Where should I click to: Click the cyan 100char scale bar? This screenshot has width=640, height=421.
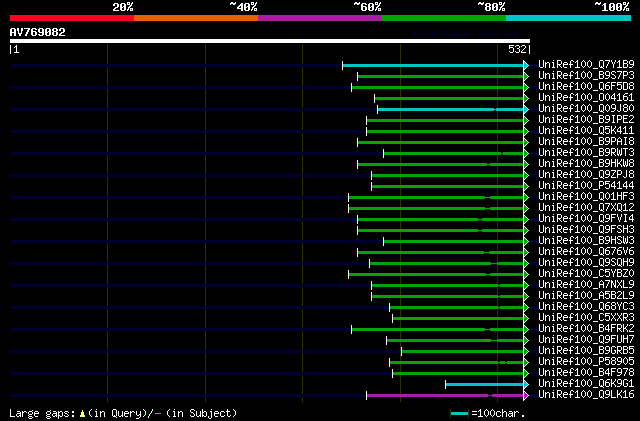click(459, 414)
